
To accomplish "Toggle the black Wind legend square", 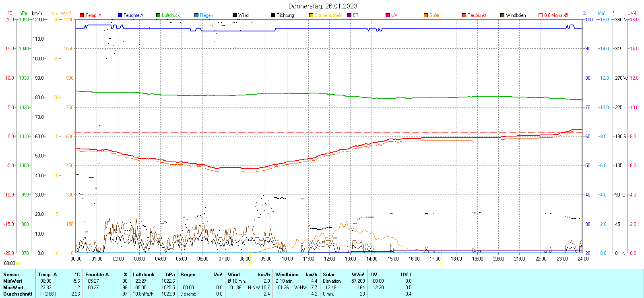I will 235,15.
